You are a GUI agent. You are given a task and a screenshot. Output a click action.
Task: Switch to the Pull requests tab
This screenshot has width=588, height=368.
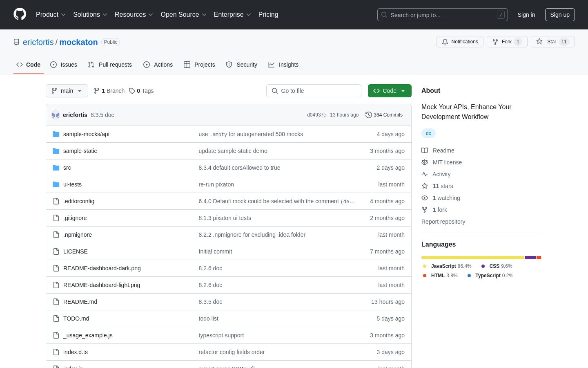110,65
